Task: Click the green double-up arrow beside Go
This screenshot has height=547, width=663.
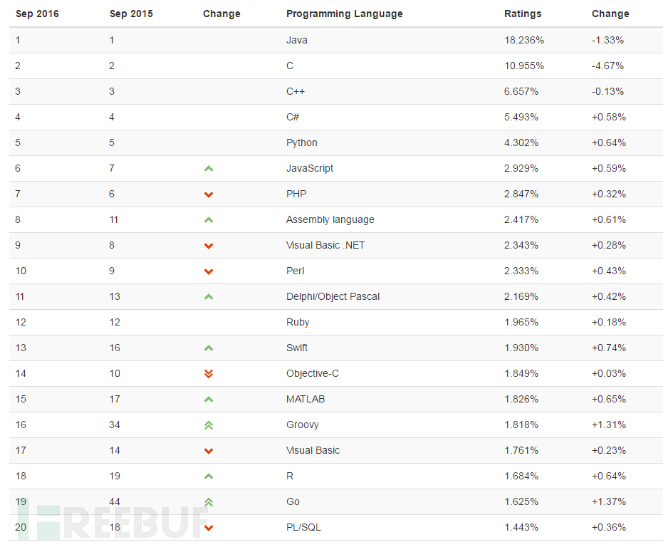Action: [208, 502]
